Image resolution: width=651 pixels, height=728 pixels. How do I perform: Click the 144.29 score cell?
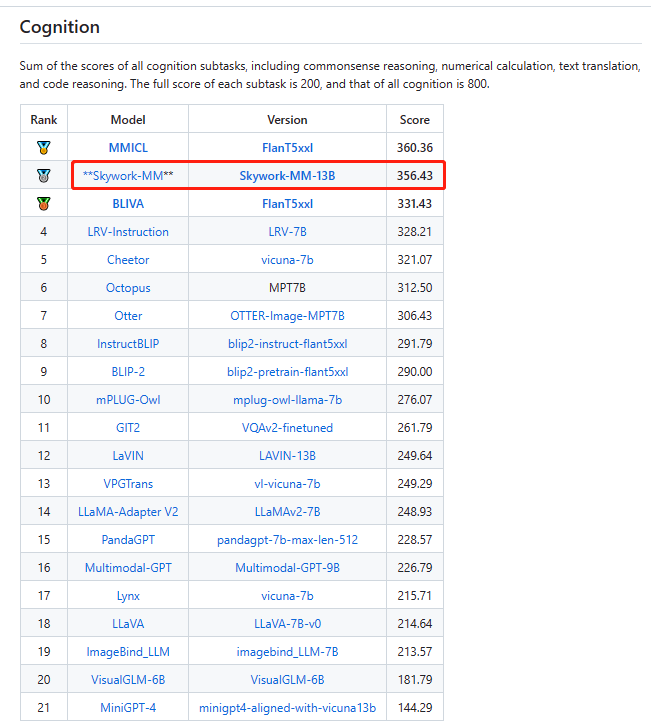(x=415, y=708)
